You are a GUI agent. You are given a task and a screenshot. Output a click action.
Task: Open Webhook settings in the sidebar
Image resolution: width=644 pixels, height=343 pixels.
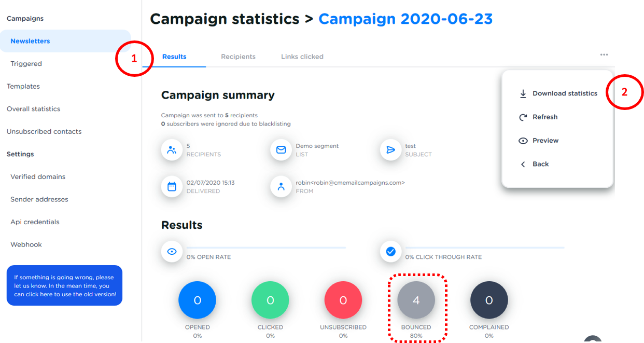(26, 244)
